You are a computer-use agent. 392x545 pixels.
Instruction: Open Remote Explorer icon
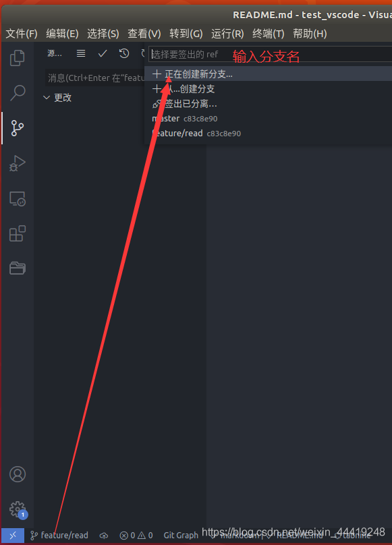(x=18, y=199)
